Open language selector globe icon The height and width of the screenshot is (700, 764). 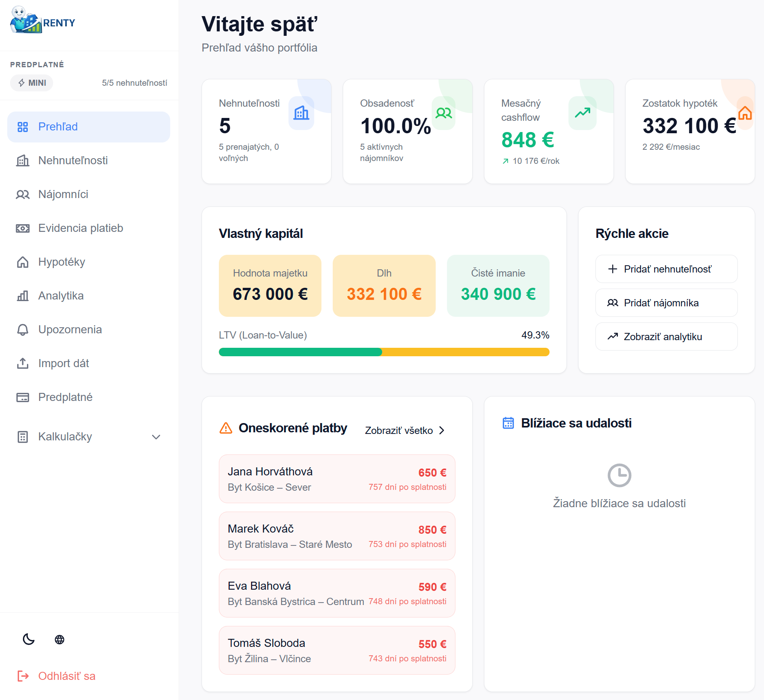coord(60,639)
